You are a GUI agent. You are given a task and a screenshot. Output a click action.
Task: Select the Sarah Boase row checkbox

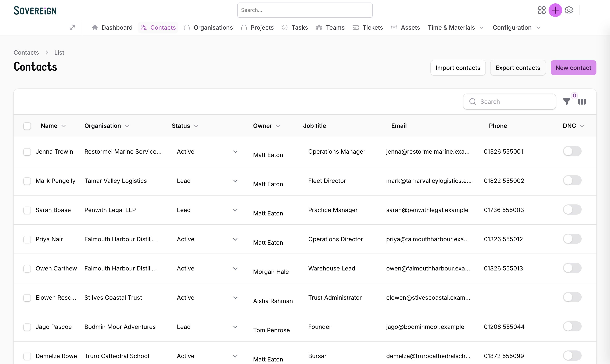27,210
